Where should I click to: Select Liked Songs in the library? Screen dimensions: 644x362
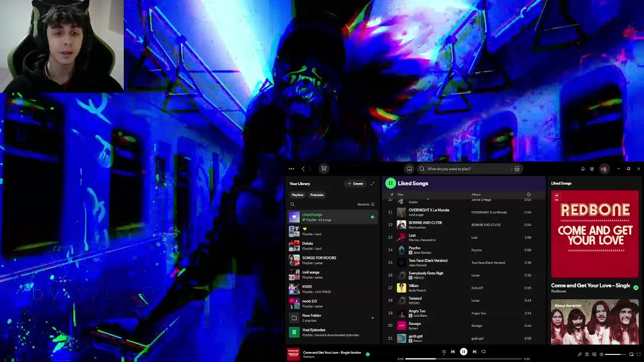[333, 217]
